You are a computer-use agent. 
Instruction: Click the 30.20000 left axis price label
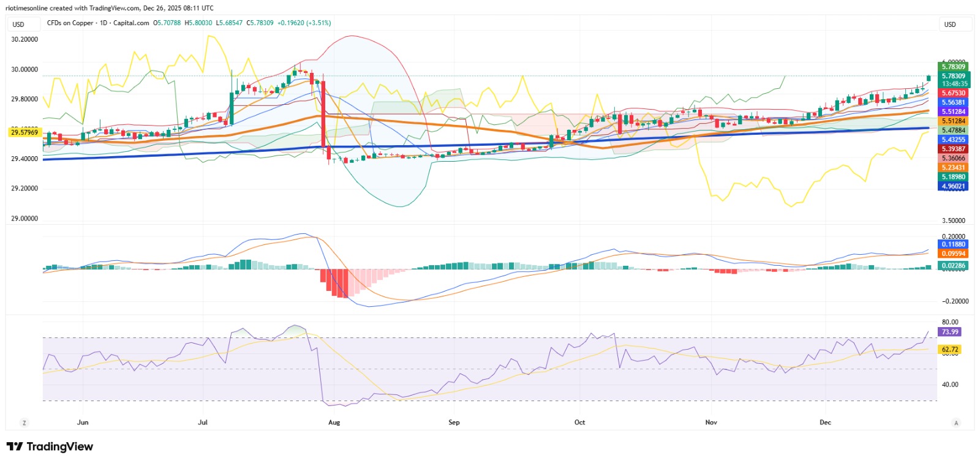24,39
